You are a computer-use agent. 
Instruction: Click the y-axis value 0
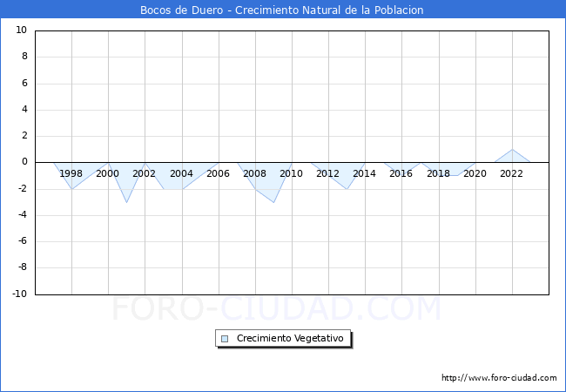[24, 162]
